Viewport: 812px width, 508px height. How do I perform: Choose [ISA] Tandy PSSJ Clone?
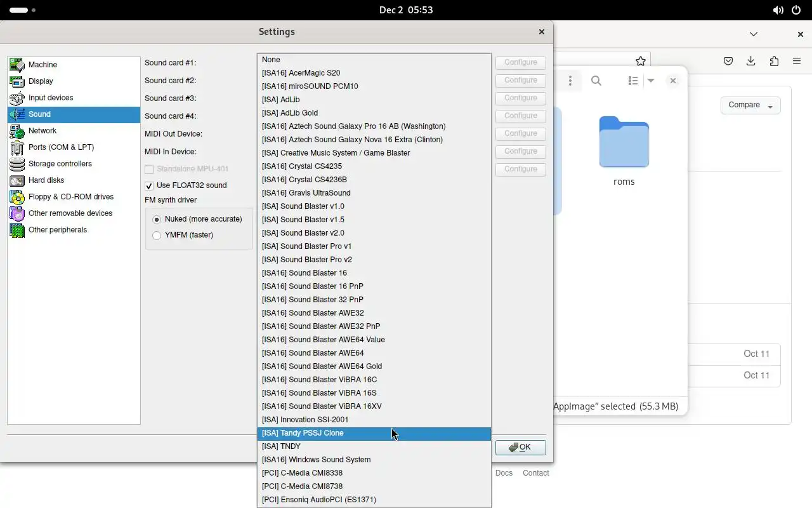(x=374, y=433)
